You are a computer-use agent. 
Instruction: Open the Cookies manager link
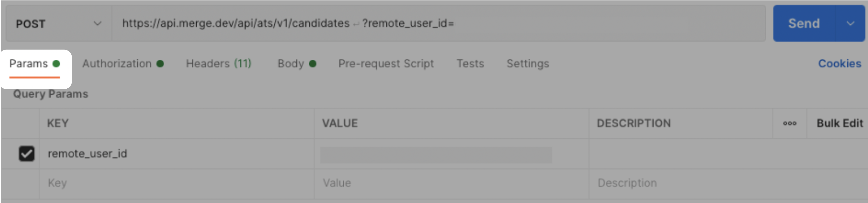click(839, 64)
